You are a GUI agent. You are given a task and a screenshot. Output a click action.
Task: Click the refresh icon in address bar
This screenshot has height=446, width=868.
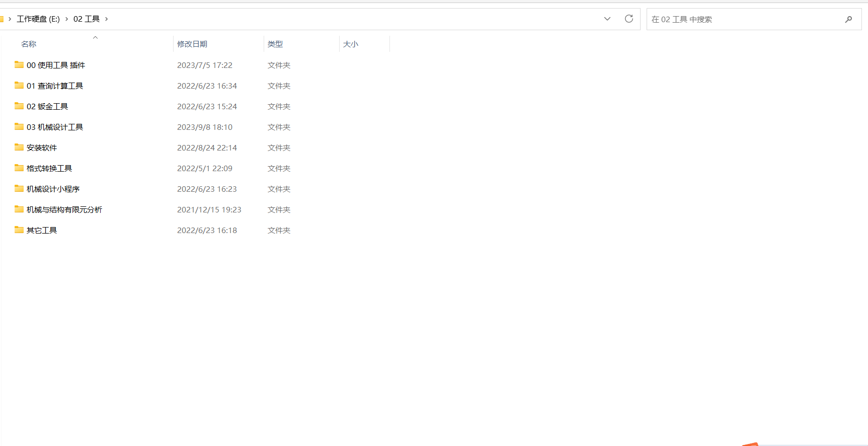tap(628, 19)
